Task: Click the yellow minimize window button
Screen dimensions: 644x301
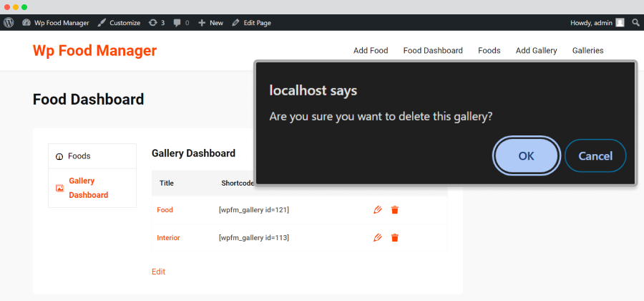Action: 16,7
